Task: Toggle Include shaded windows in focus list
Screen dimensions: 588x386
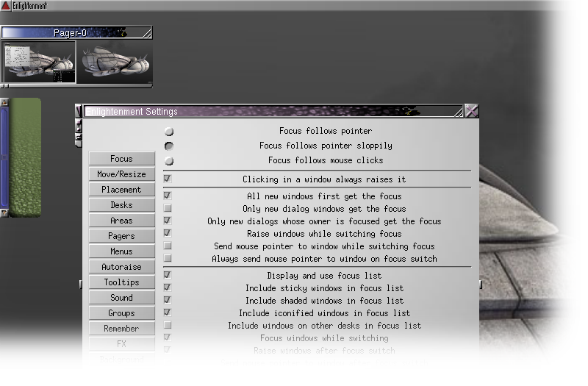Action: [168, 300]
